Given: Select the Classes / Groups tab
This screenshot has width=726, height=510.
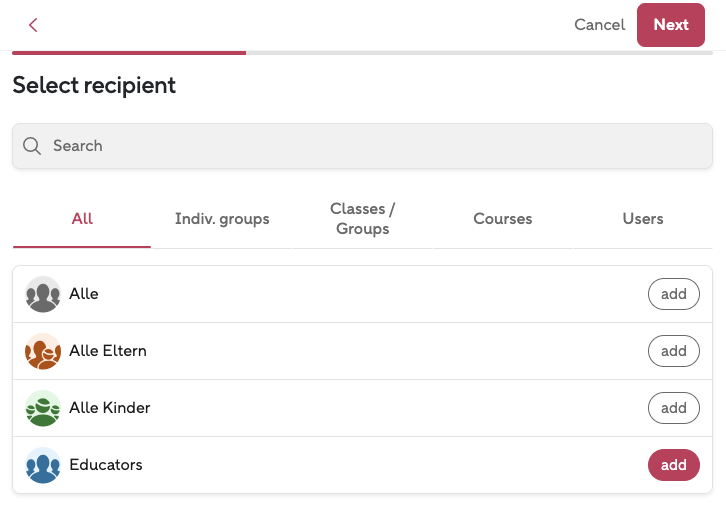Looking at the screenshot, I should [x=362, y=218].
